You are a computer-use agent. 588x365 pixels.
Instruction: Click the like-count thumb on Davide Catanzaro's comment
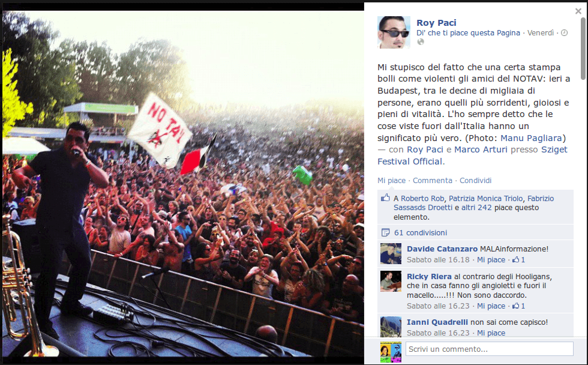click(x=516, y=259)
